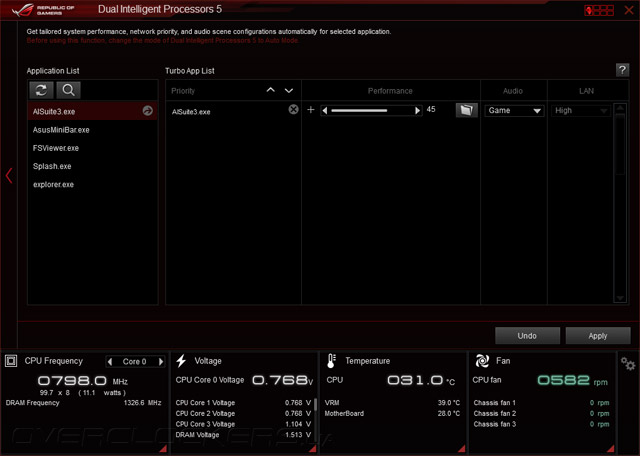Expand Fan panel corner triangle
The width and height of the screenshot is (640, 456).
pos(611,449)
